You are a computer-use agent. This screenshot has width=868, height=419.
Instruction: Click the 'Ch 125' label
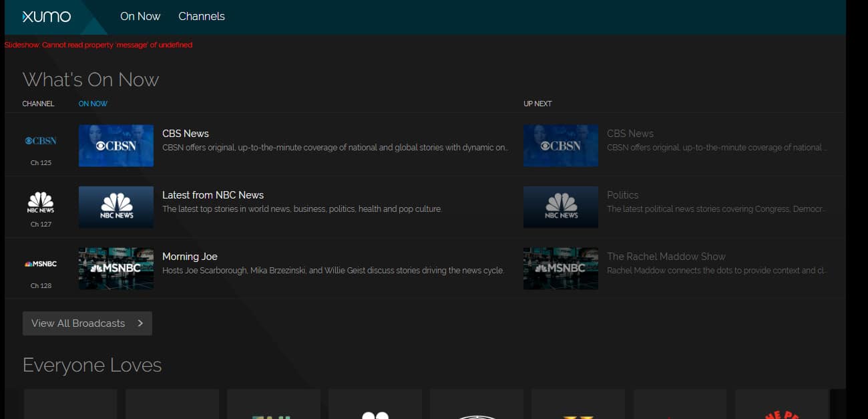(x=41, y=163)
